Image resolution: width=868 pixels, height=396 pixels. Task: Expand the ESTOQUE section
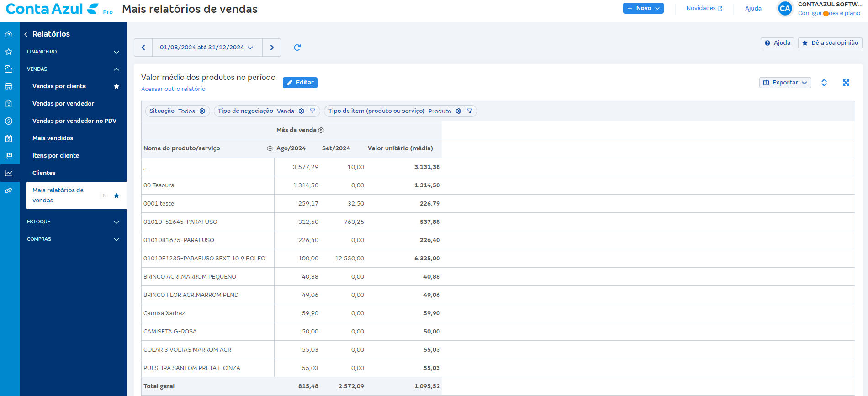73,222
